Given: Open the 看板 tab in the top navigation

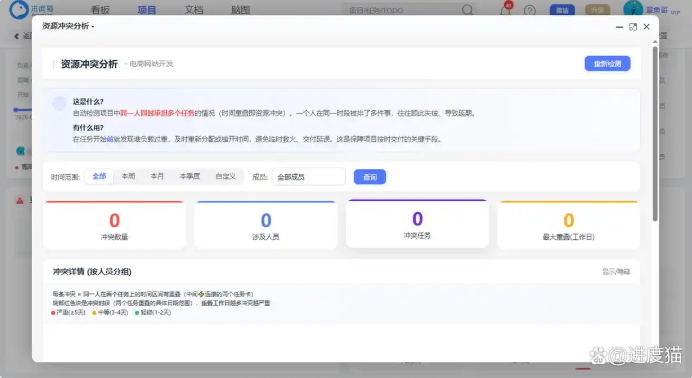Looking at the screenshot, I should tap(100, 10).
